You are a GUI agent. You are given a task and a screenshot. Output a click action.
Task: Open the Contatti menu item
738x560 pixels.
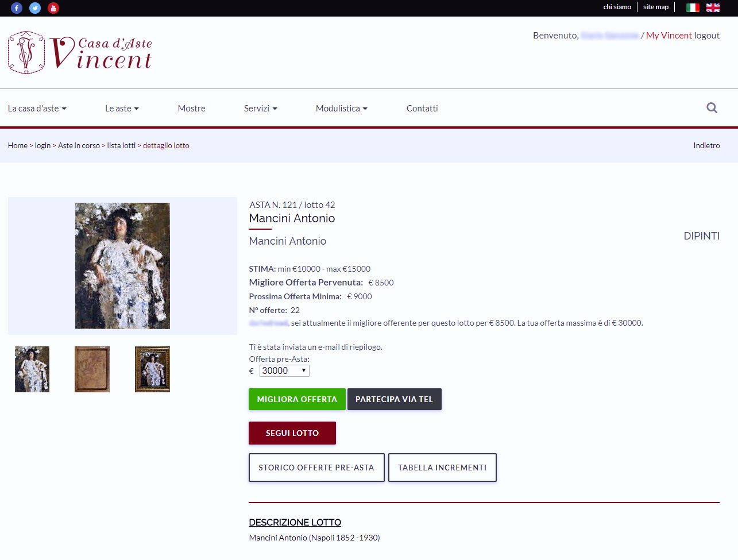coord(422,109)
